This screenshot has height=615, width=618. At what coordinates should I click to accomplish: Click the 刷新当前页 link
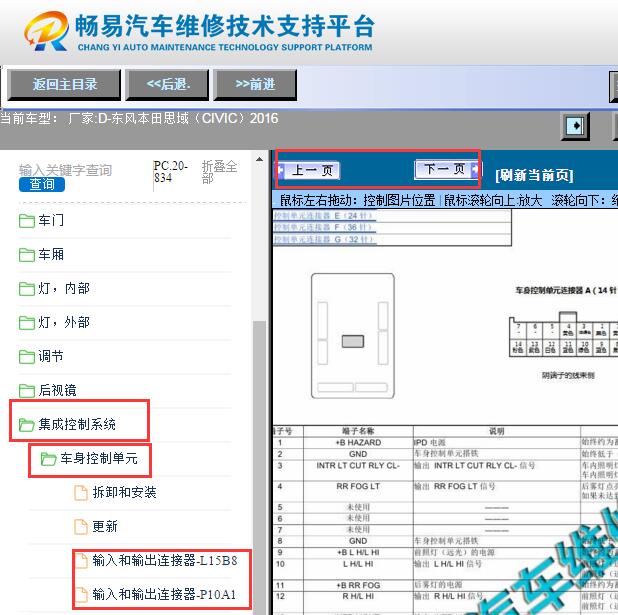point(534,175)
